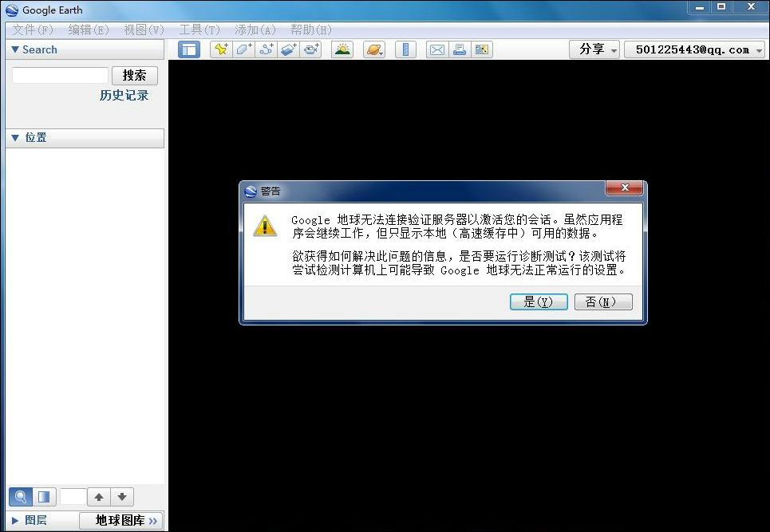Viewport: 770px width, 532px height.
Task: Open the 添加(A) menu
Action: pos(255,30)
